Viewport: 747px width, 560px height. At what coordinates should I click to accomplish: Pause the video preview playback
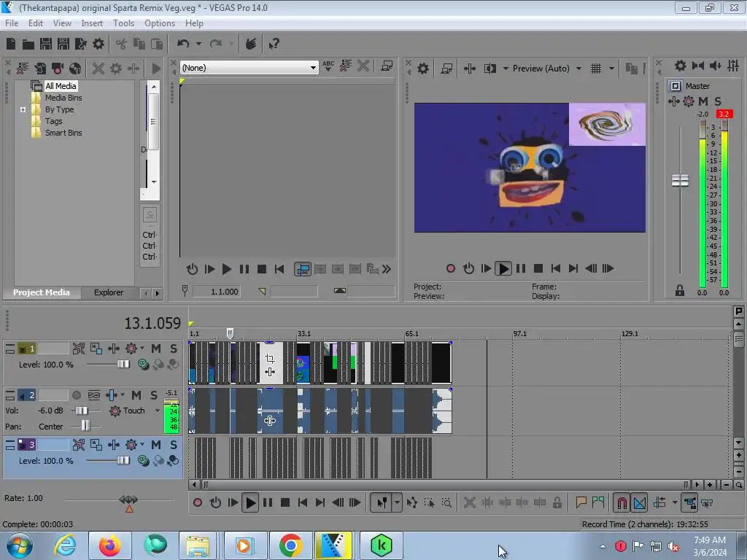point(521,268)
